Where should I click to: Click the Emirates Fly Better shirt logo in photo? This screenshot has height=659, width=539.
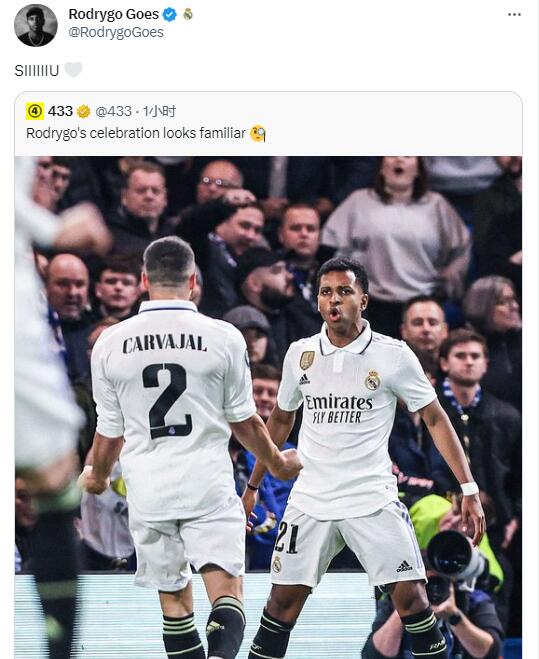click(x=339, y=409)
